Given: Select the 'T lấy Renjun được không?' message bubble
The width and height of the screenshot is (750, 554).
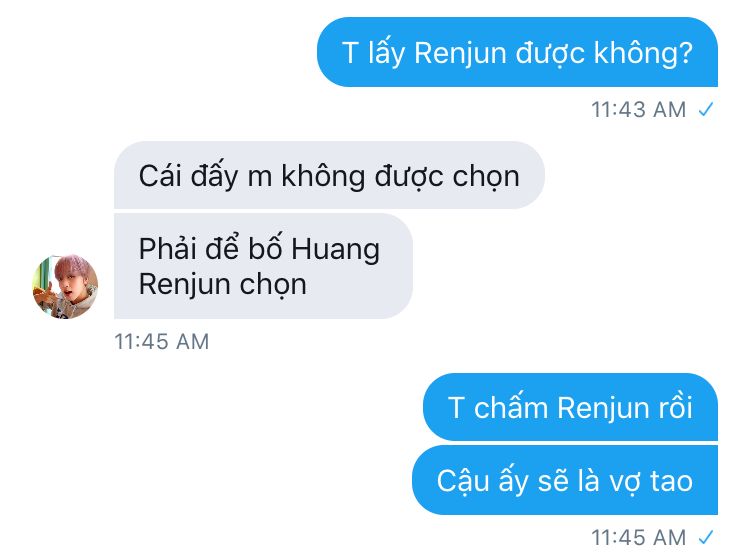Looking at the screenshot, I should point(517,52).
